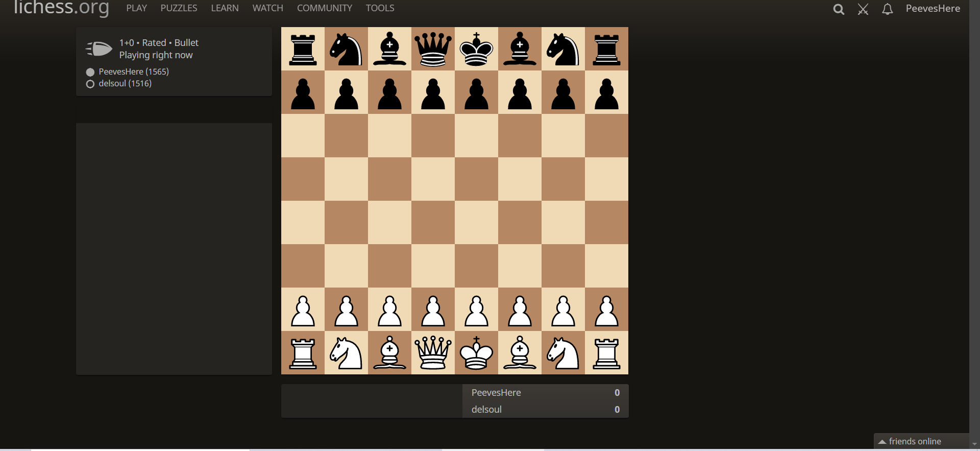The image size is (980, 451).
Task: Click the black king on e8
Action: pos(476,49)
